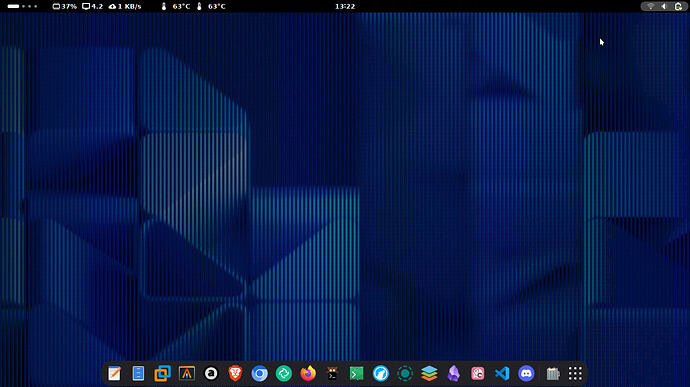Viewport: 690px width, 387px height.
Task: Click the battery status icon in top bar
Action: point(678,6)
